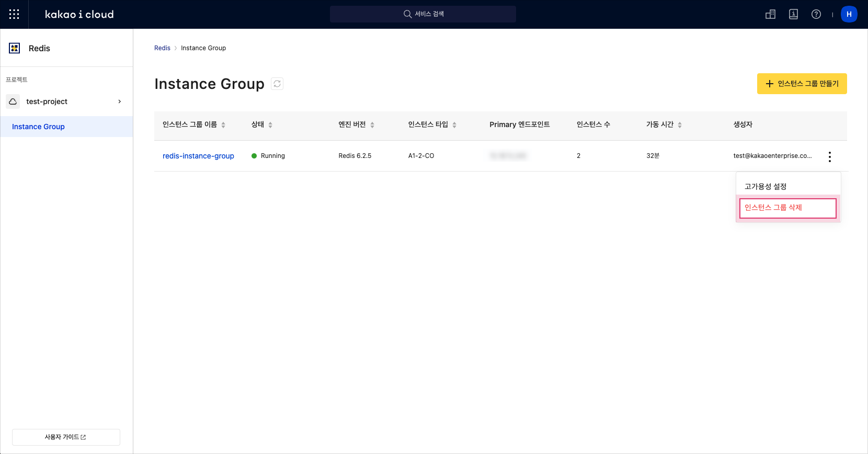Viewport: 868px width, 454px height.
Task: Open 사용자 가이드 button
Action: (66, 437)
